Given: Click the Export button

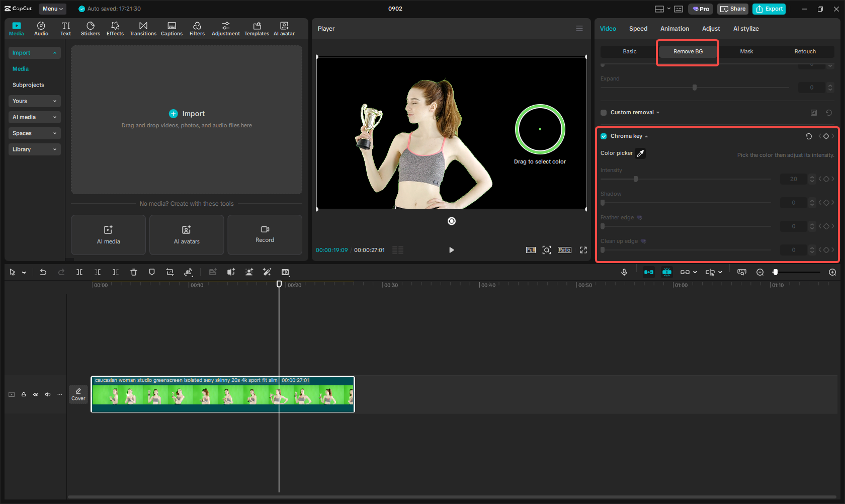Looking at the screenshot, I should pos(769,9).
